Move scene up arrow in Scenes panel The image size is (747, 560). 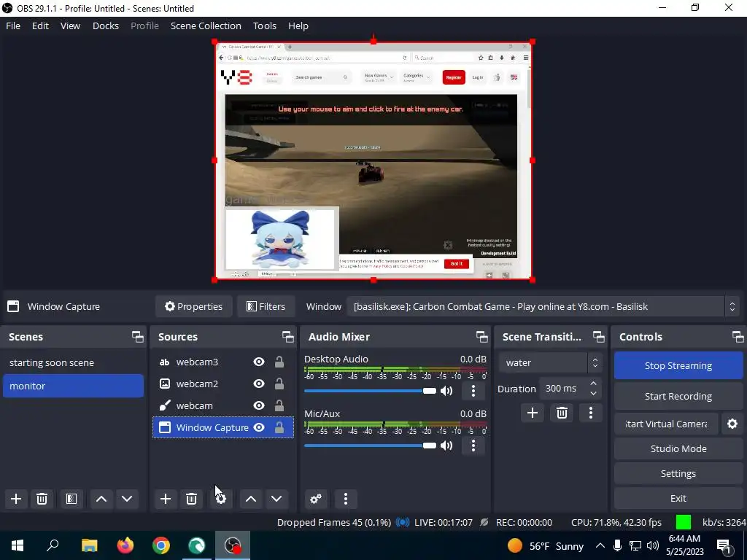coord(101,499)
